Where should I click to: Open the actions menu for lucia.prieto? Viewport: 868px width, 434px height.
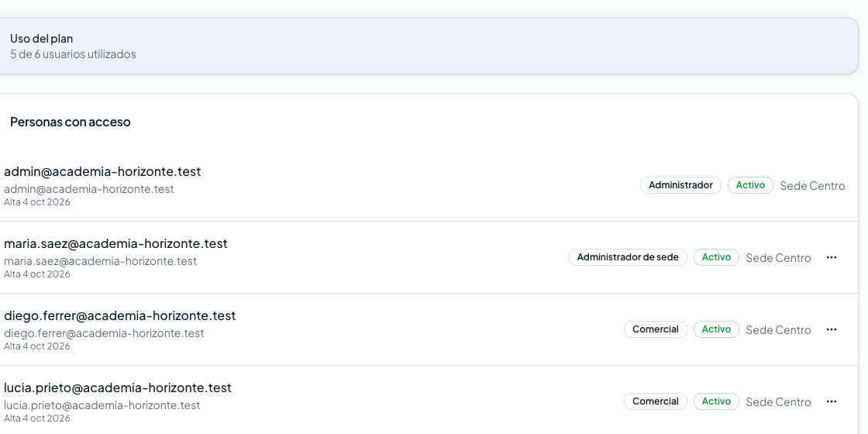tap(831, 401)
